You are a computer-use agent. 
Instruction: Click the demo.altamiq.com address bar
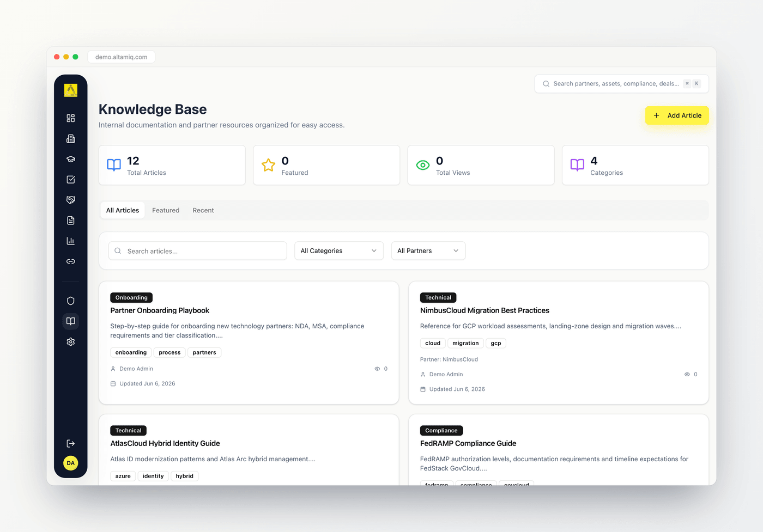click(x=122, y=57)
